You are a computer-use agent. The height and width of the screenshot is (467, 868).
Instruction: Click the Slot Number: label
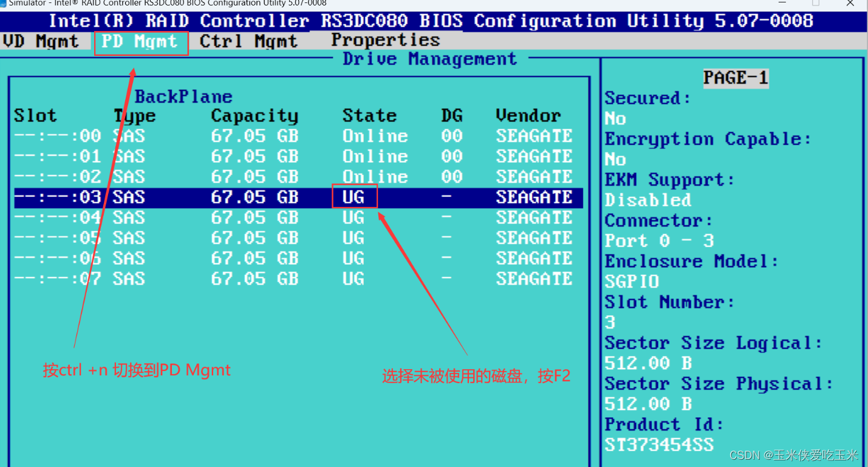669,302
